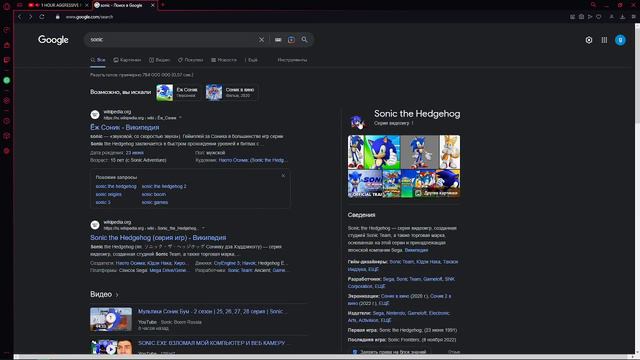The image size is (640, 360).
Task: Open downloads icon in browser toolbar
Action: tap(622, 17)
